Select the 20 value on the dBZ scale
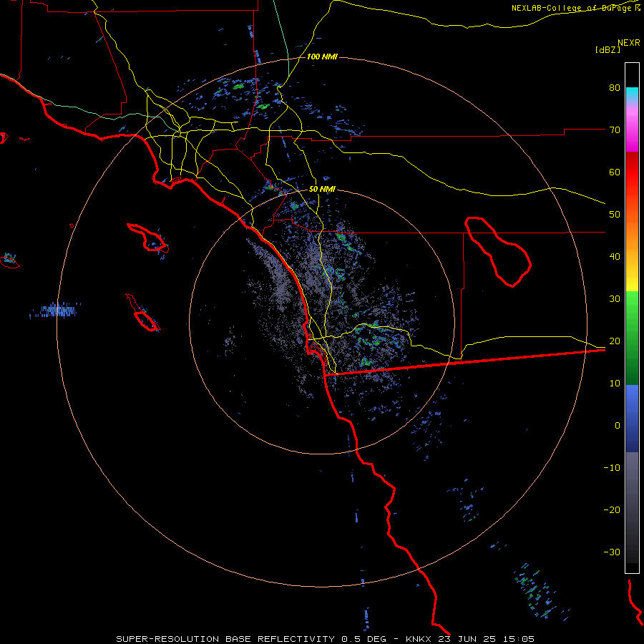This screenshot has height=644, width=644. coord(615,341)
